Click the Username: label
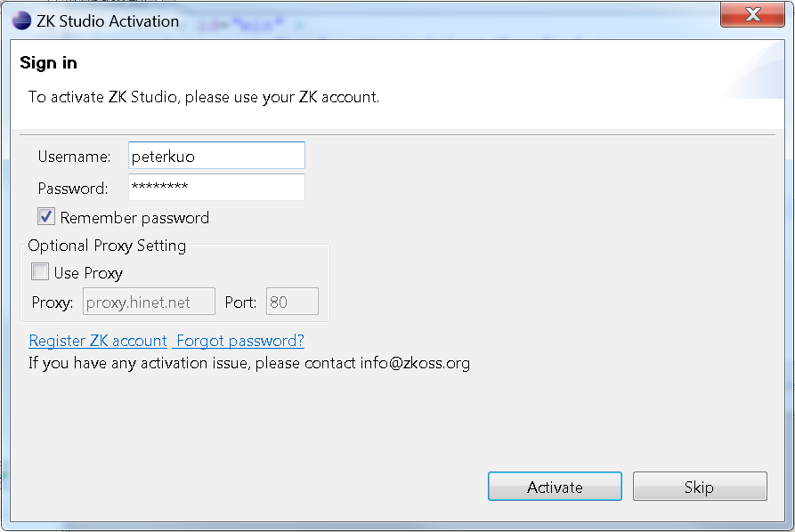Image resolution: width=795 pixels, height=532 pixels. (75, 157)
